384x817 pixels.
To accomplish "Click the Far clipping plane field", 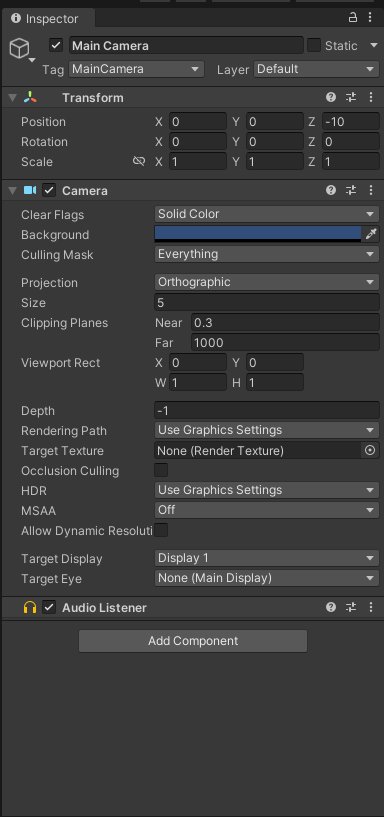I will [285, 342].
